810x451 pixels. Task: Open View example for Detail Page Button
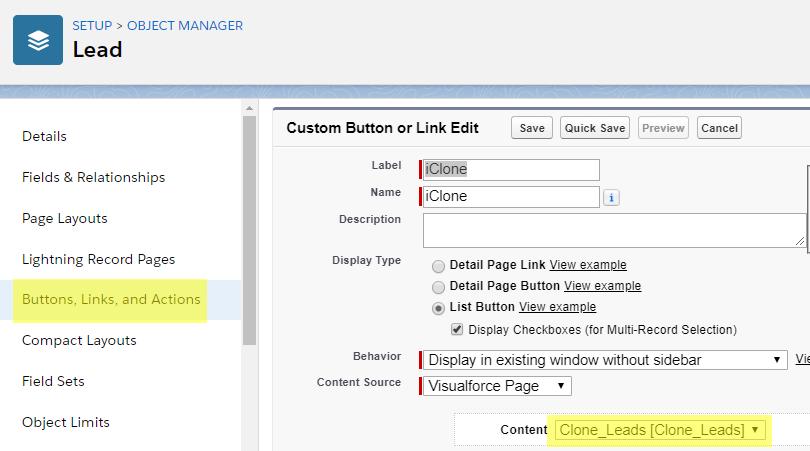click(x=602, y=286)
